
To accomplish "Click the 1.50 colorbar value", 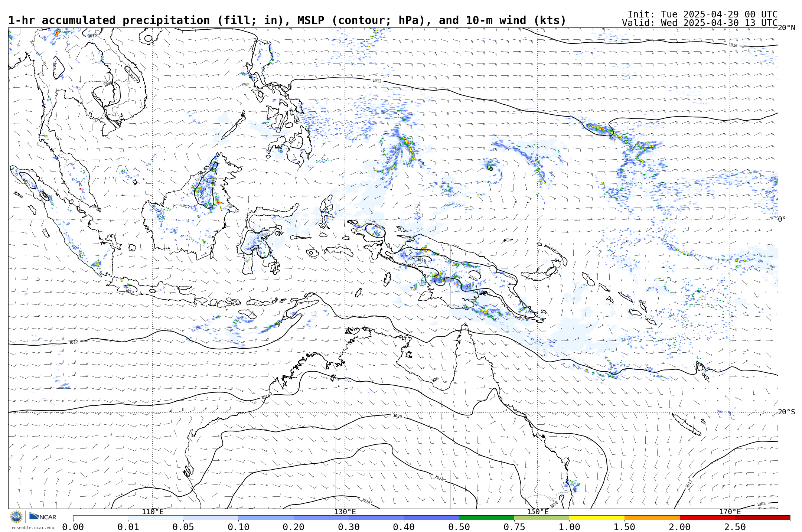I will 625,527.
